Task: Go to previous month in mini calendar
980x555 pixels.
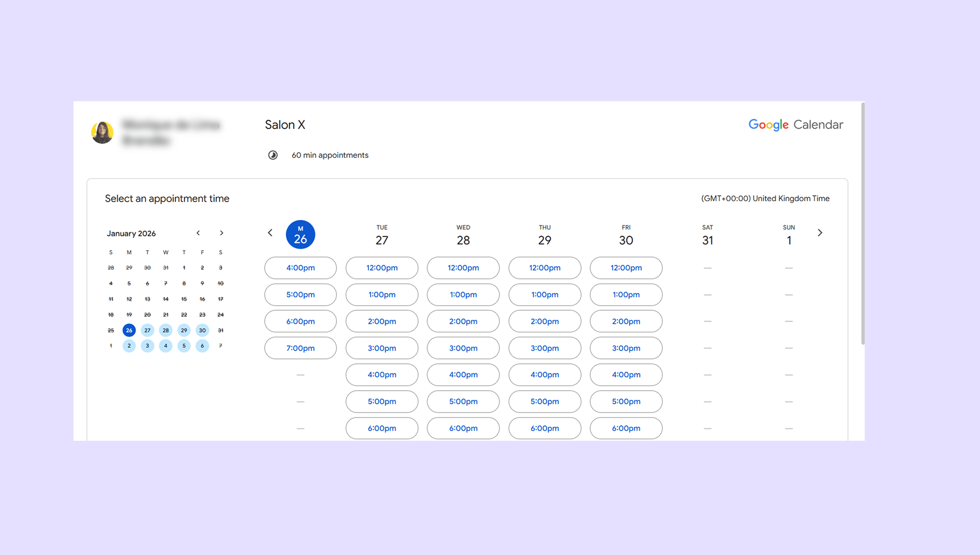Action: point(198,233)
